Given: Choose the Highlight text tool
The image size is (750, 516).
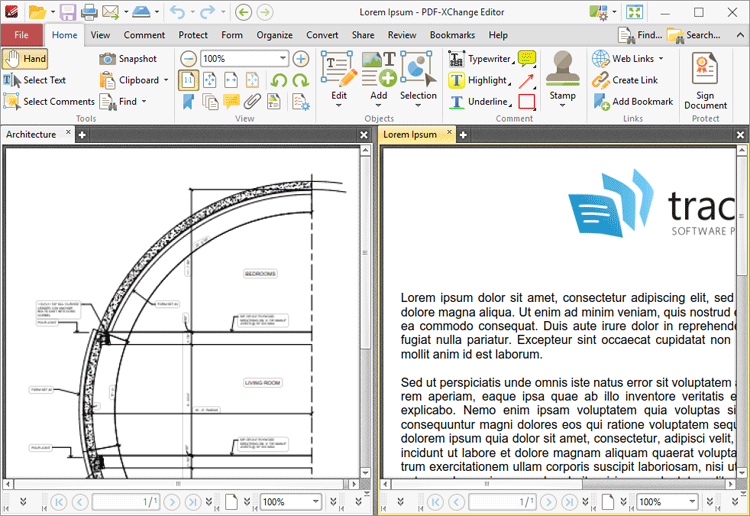Looking at the screenshot, I should click(478, 80).
